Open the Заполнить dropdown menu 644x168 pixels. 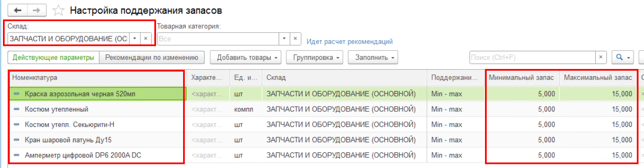pos(373,57)
